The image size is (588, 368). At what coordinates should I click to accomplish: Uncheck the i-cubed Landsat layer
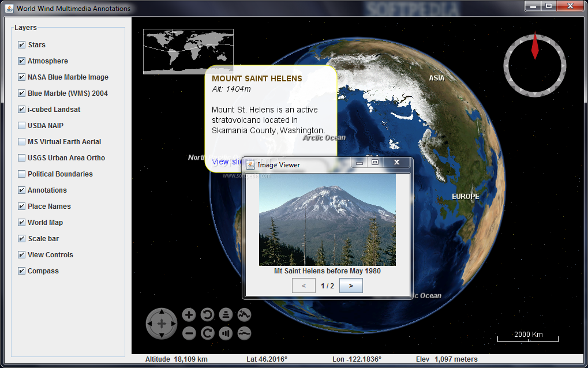coord(21,110)
